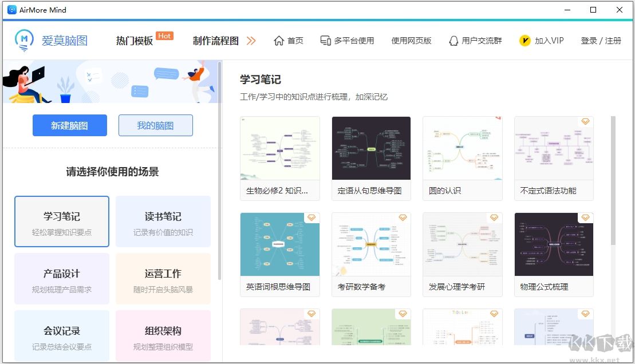
Task: Click the VIP diamond on 英语词根思维导图
Action: (311, 217)
